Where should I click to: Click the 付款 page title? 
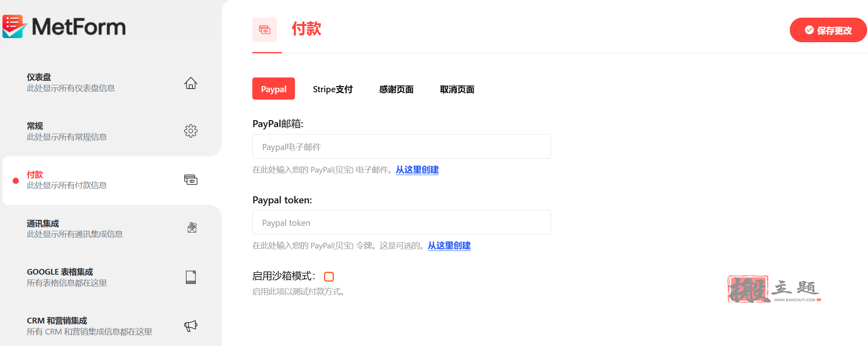[306, 29]
